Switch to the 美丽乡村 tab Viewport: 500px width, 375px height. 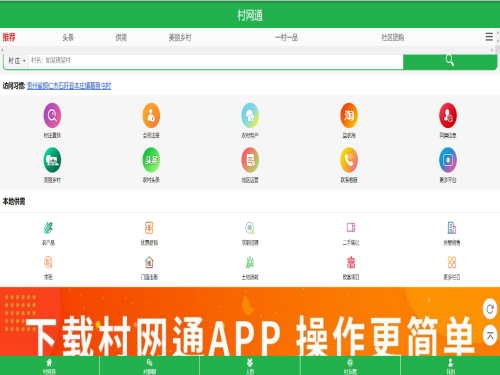coord(180,37)
